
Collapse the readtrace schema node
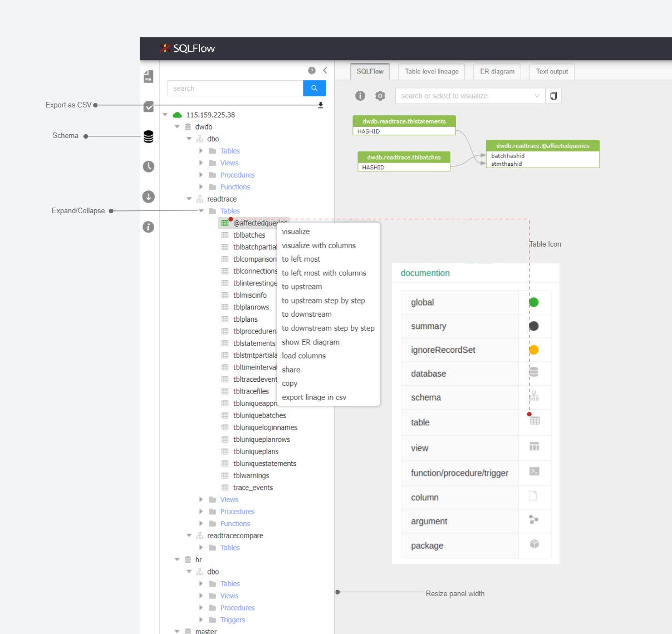189,199
